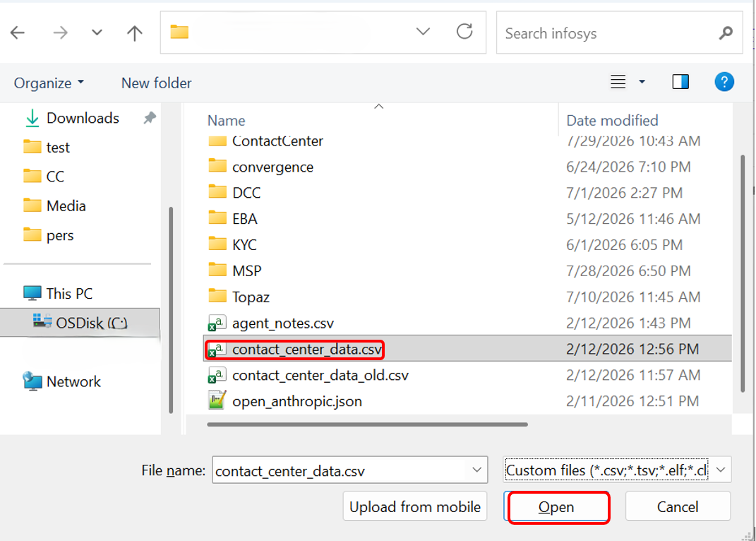Expand the address bar history dropdown
Screen dimensions: 756x541
(423, 32)
